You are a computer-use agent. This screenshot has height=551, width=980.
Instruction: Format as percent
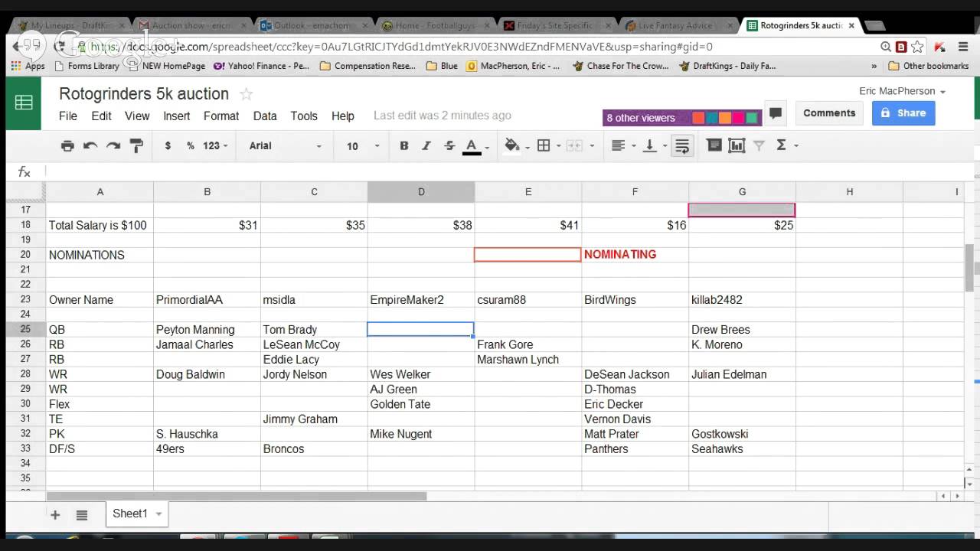190,145
